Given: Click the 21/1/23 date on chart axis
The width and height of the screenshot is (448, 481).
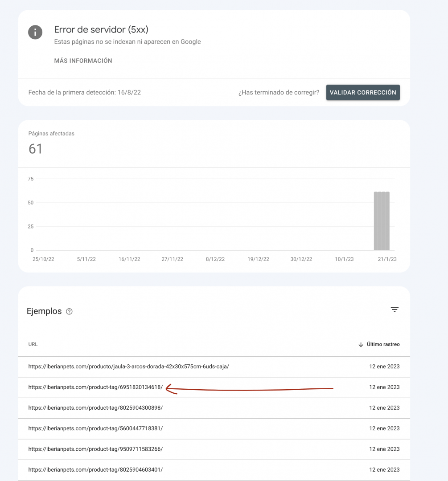Looking at the screenshot, I should (x=387, y=259).
